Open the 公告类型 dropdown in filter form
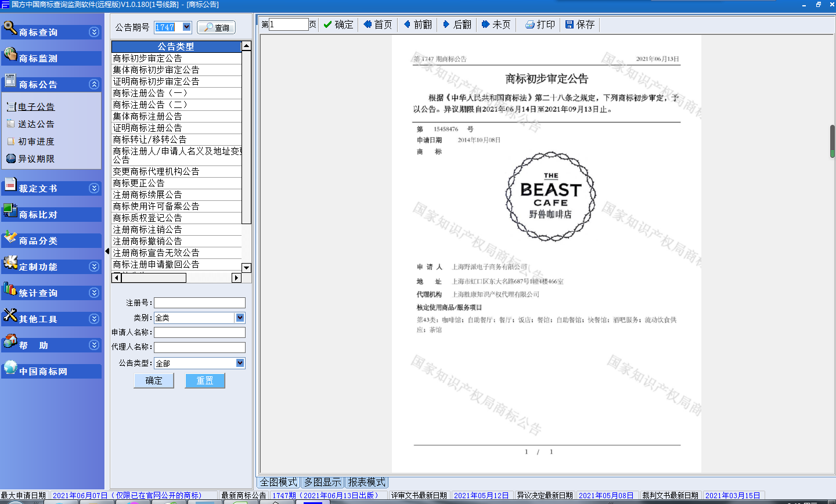Image resolution: width=836 pixels, height=504 pixels. (240, 363)
